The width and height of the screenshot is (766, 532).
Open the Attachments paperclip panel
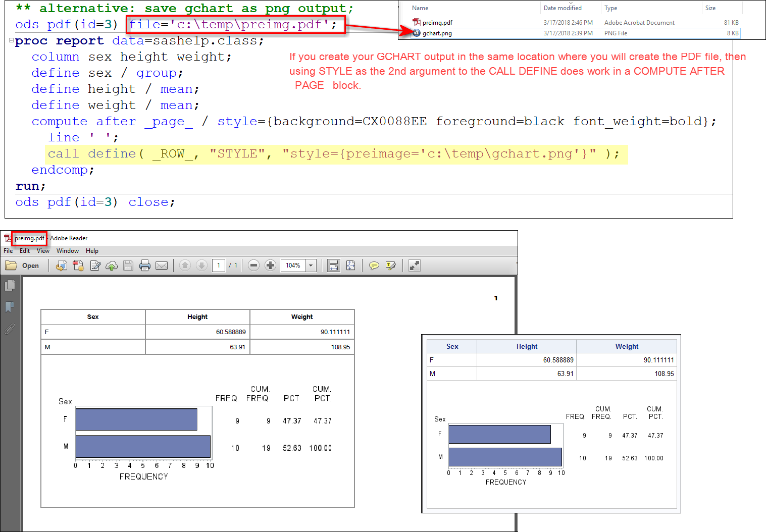(x=9, y=329)
